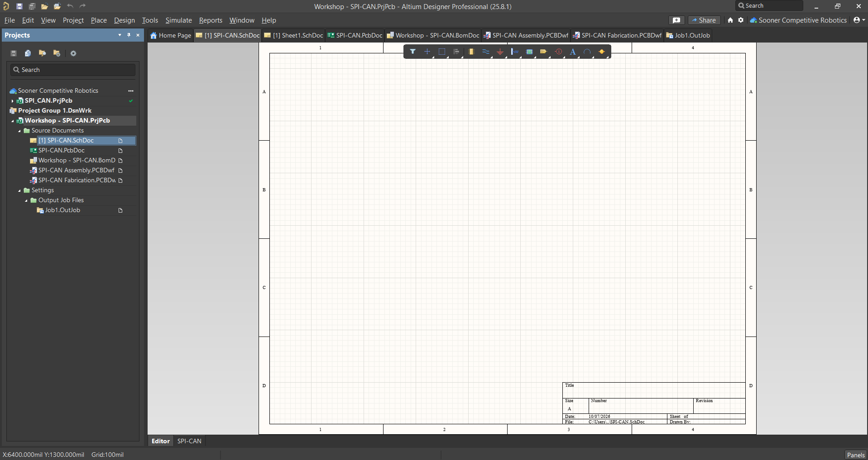Focus the title bar Search box
The height and width of the screenshot is (460, 868).
tap(769, 6)
